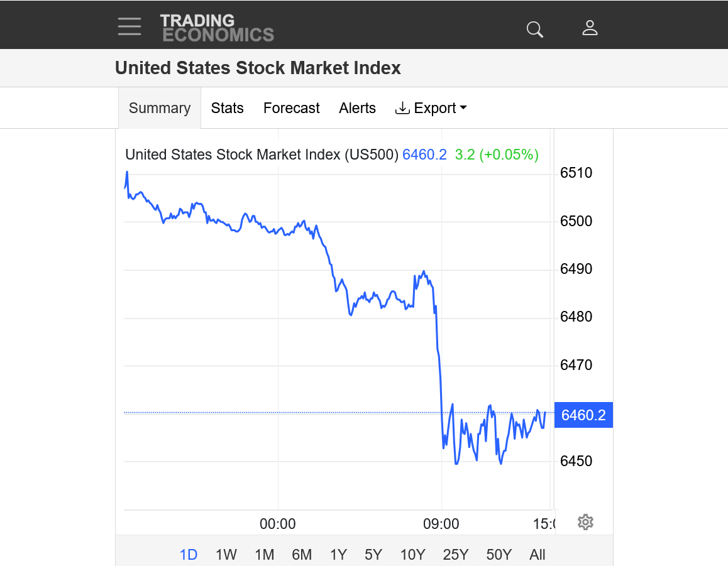Switch chart to 1M range
The width and height of the screenshot is (728, 566).
(x=265, y=555)
